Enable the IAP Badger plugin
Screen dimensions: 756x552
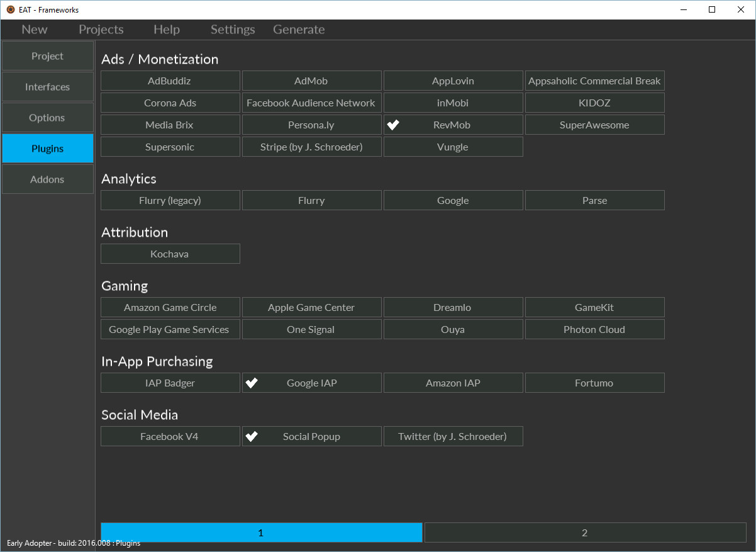tap(170, 383)
